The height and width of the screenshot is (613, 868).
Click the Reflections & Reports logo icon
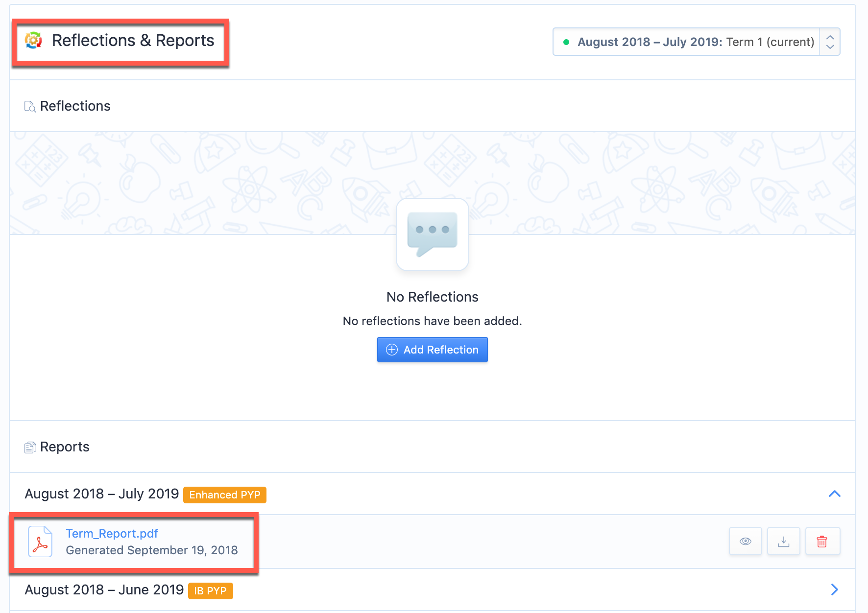coord(33,41)
